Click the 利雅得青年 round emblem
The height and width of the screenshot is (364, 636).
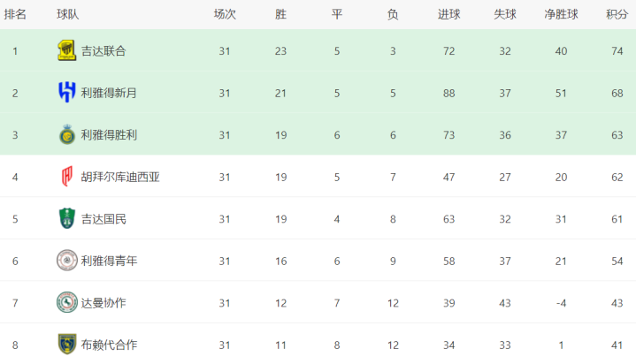[67, 261]
